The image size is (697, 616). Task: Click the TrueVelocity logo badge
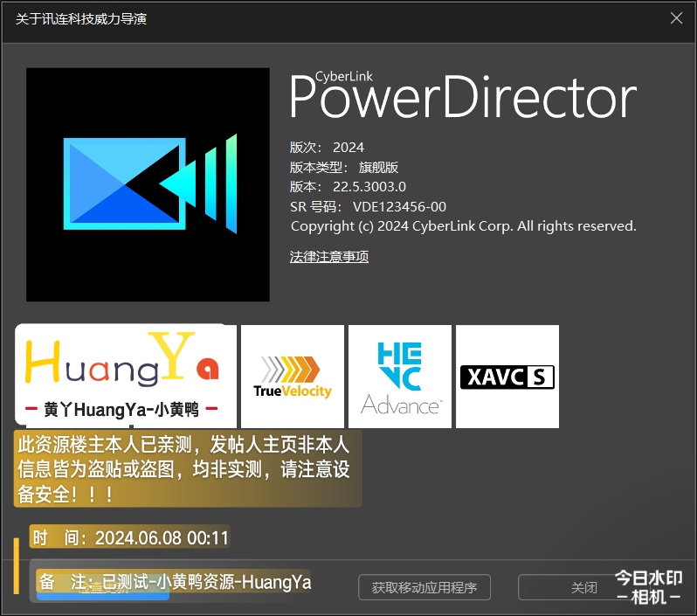tap(293, 377)
